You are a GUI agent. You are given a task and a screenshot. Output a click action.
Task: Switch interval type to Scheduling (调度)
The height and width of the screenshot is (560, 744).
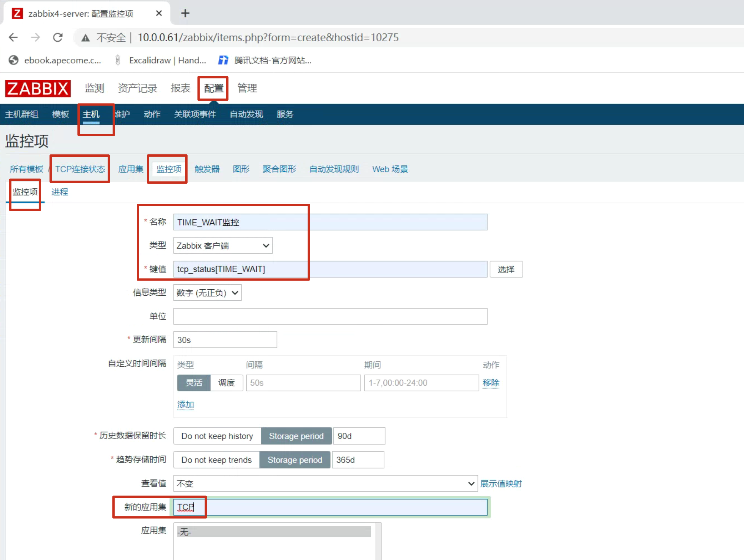coord(226,383)
